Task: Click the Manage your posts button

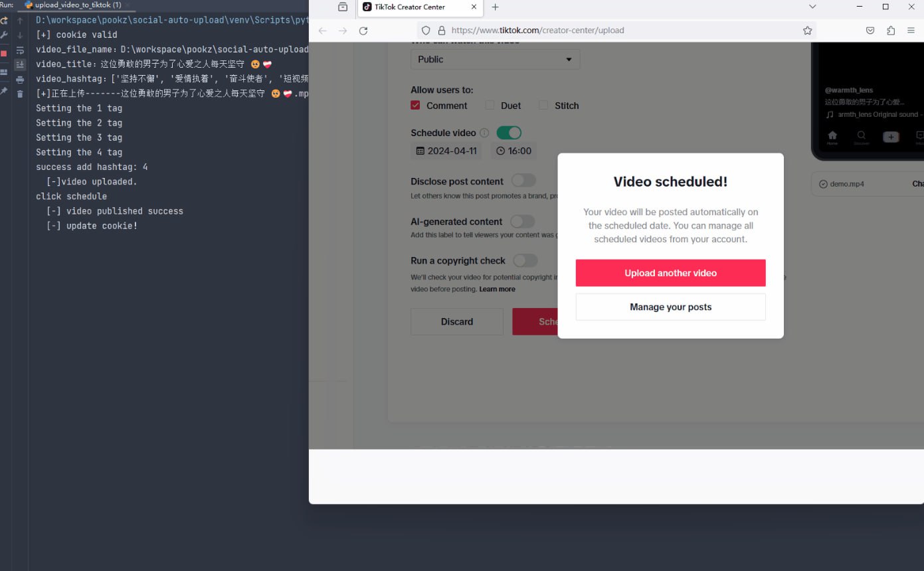Action: pyautogui.click(x=670, y=307)
